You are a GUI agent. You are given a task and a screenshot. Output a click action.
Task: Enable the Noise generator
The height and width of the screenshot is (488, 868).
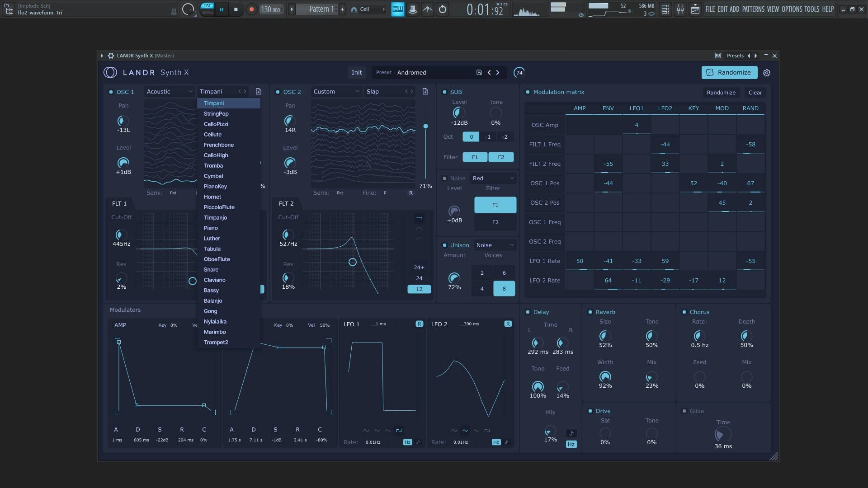click(x=445, y=178)
